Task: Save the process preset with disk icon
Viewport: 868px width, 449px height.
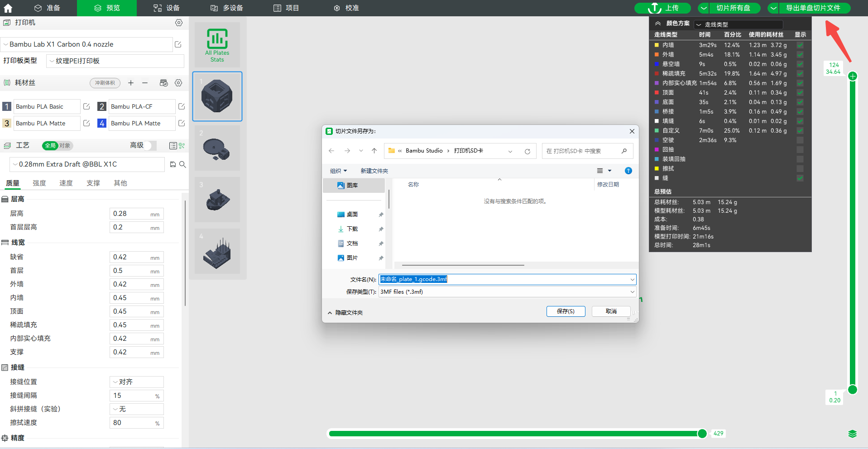Action: [x=173, y=164]
